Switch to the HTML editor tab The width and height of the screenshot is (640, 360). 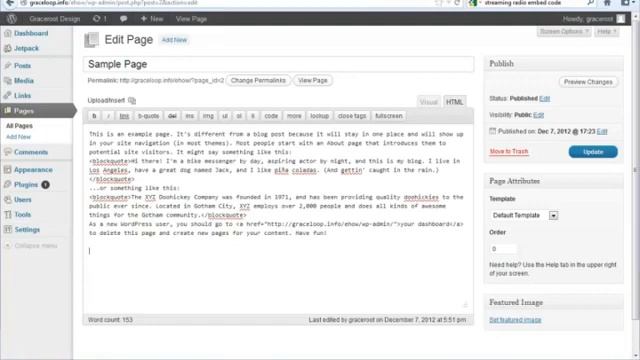click(x=454, y=102)
